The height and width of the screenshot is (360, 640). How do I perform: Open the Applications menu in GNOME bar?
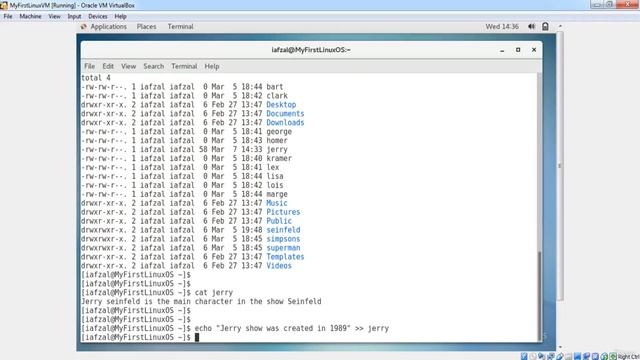pyautogui.click(x=108, y=27)
